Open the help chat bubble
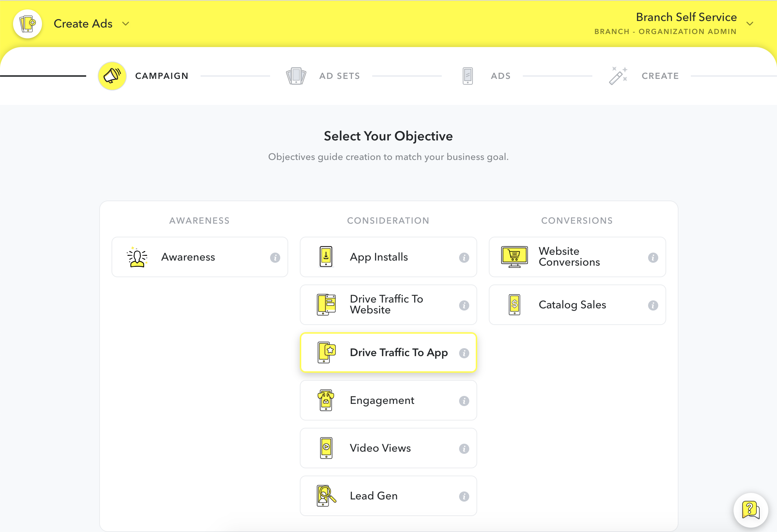Viewport: 777px width, 532px height. [751, 510]
